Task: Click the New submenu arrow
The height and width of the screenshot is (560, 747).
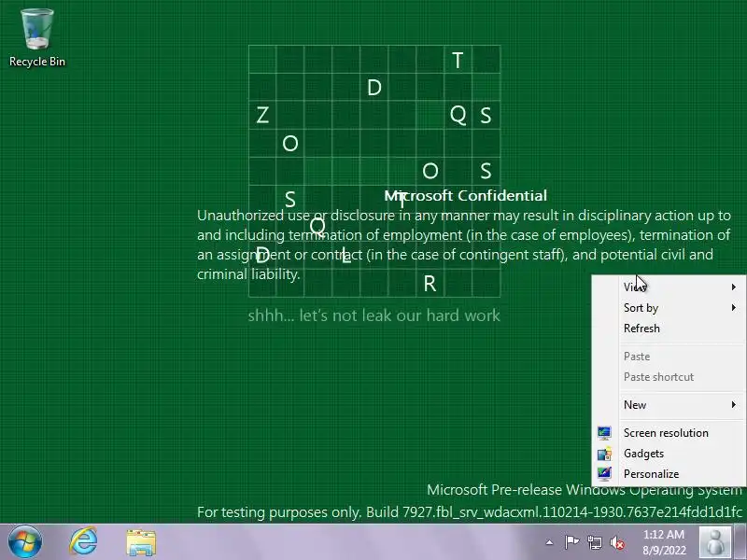Action: coord(734,405)
